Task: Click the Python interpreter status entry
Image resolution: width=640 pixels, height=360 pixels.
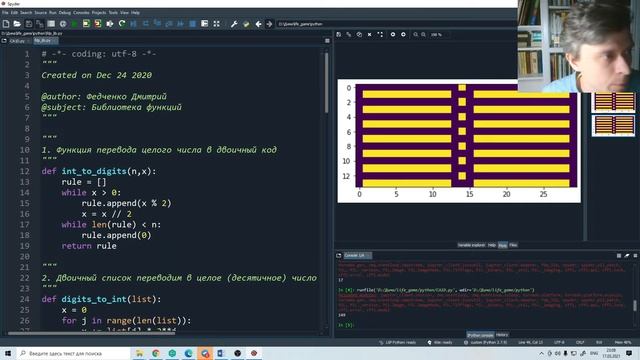Action: click(x=485, y=342)
